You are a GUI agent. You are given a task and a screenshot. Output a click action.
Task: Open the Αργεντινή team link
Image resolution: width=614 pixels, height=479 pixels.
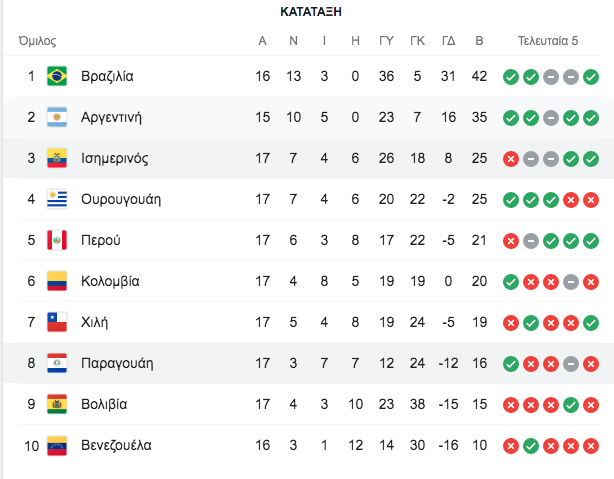pyautogui.click(x=111, y=117)
